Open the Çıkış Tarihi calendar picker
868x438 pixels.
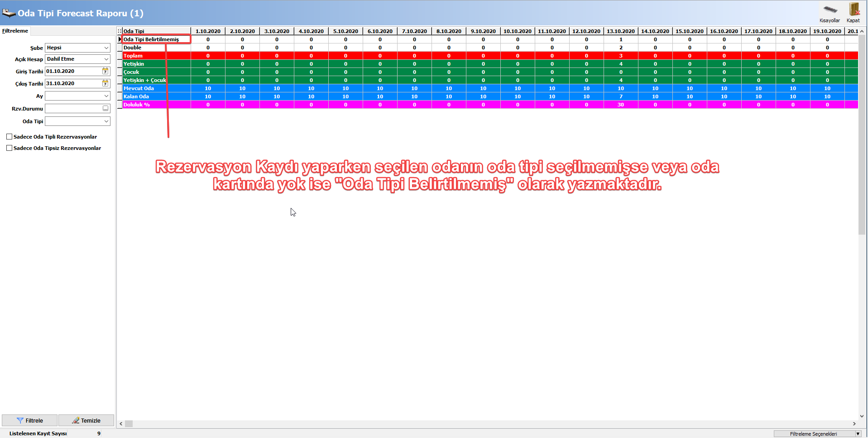(x=105, y=83)
